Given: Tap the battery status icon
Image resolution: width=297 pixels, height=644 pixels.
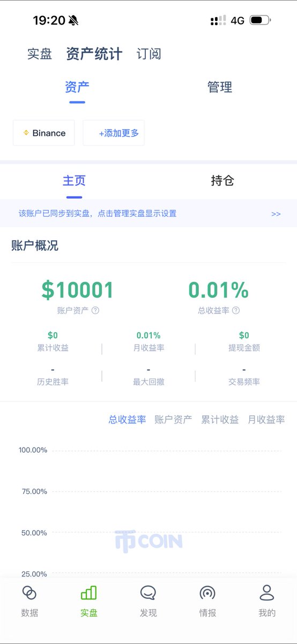Looking at the screenshot, I should (261, 20).
